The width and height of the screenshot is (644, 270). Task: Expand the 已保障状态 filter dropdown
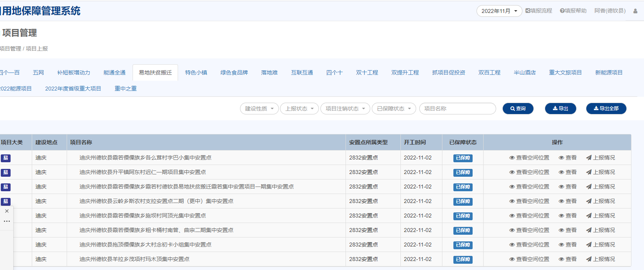(x=394, y=109)
